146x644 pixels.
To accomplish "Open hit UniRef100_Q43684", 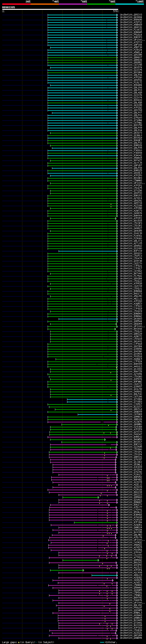I will tap(131, 17).
